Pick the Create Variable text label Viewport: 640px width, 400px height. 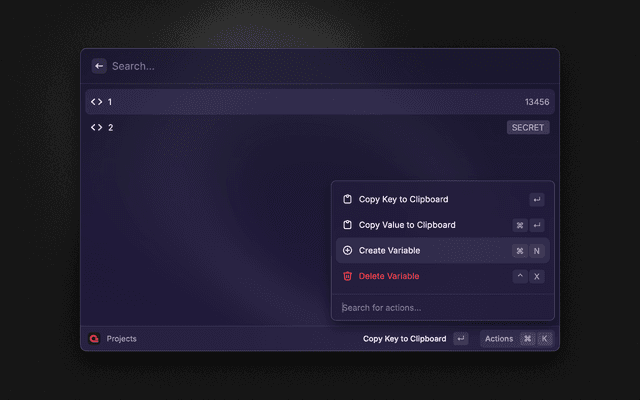click(389, 250)
